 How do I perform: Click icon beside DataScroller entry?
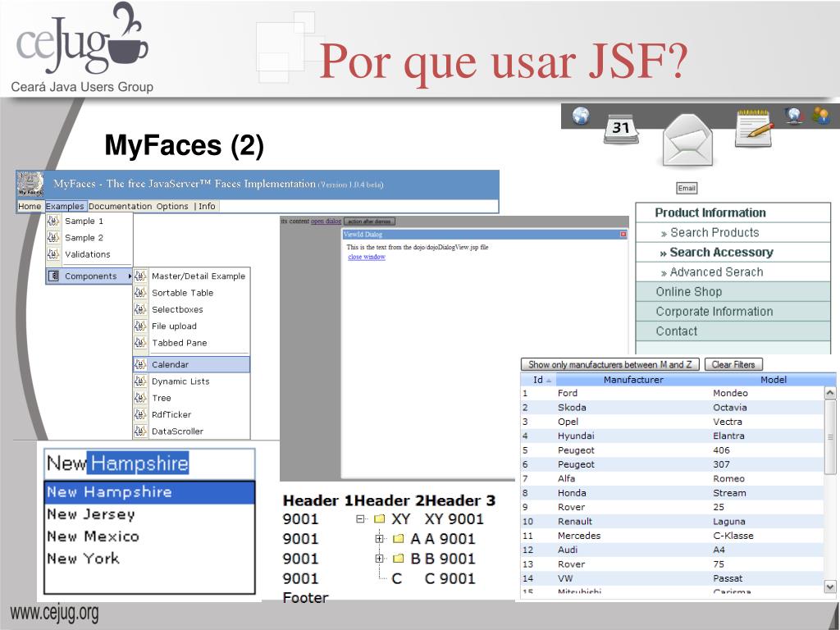(140, 431)
